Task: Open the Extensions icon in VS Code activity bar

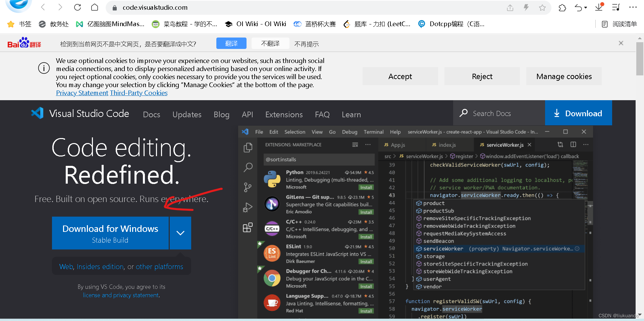Action: [x=248, y=228]
